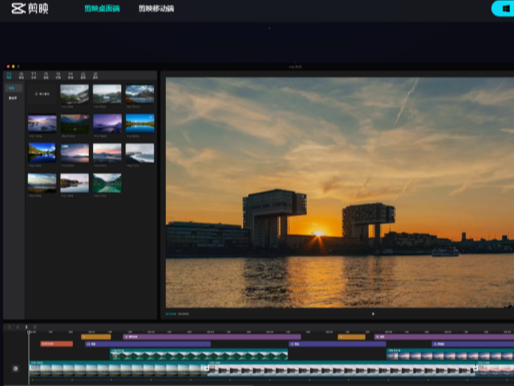Click the preview timecode display

point(177,314)
